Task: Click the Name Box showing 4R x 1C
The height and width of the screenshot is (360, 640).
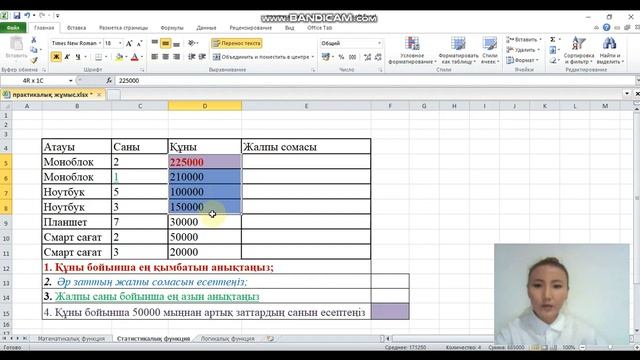Action: tap(33, 80)
